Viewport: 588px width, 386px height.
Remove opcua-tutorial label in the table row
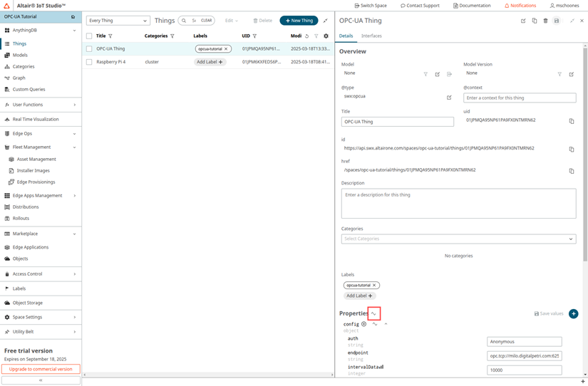click(226, 49)
